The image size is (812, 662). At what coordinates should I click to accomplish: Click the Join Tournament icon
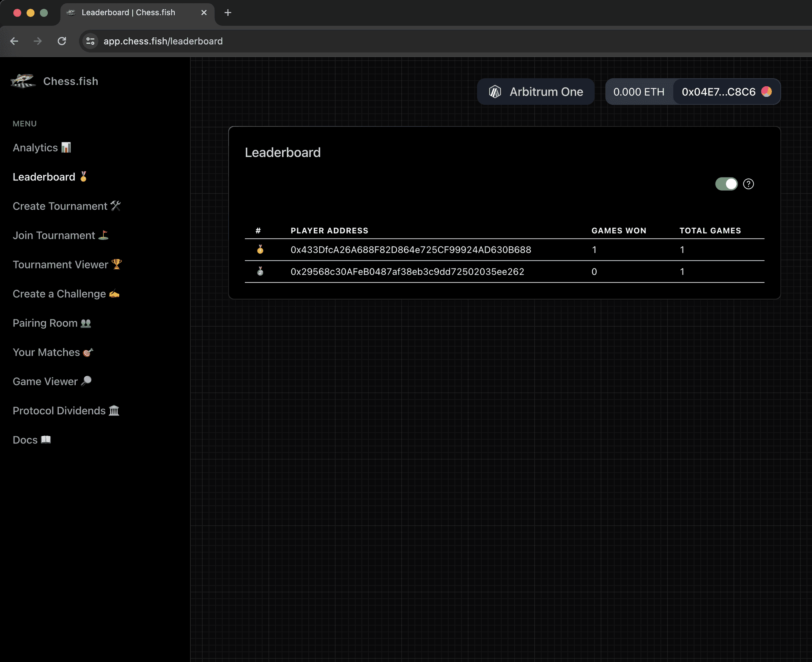[104, 235]
